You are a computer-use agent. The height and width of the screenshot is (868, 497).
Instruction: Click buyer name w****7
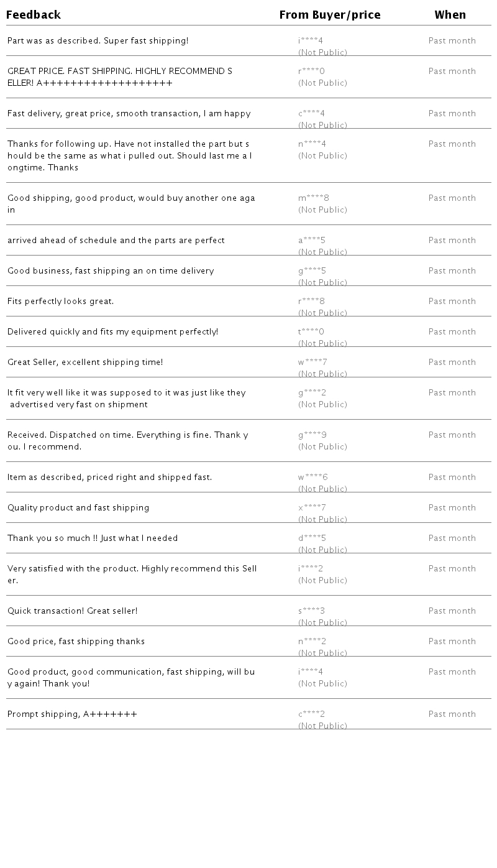click(312, 362)
